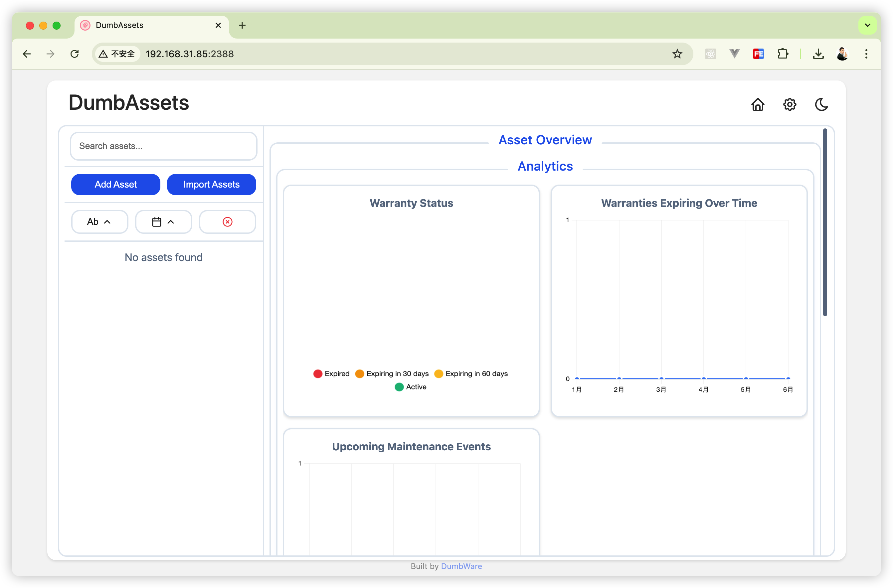Image resolution: width=893 pixels, height=588 pixels.
Task: Go to the DumbAssets home icon
Action: click(x=758, y=104)
